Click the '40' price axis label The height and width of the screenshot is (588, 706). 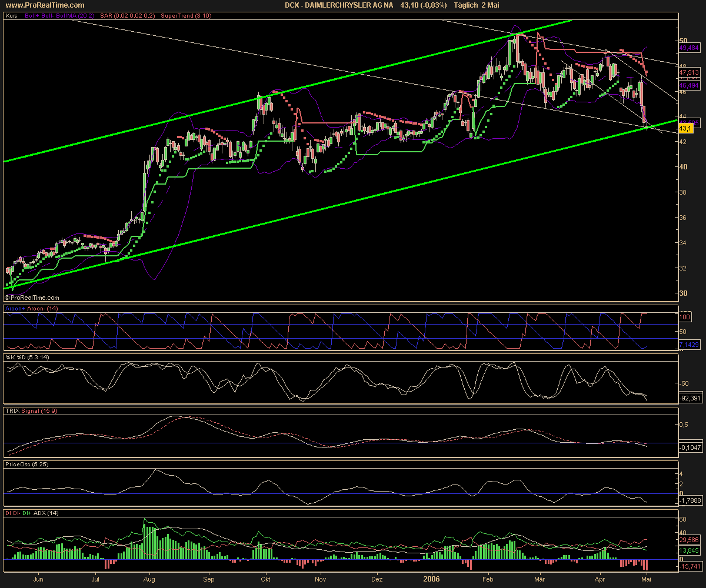[x=683, y=167]
